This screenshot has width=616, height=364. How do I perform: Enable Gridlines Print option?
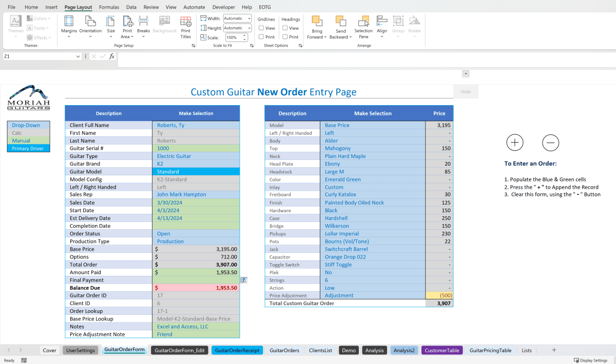[x=262, y=36]
